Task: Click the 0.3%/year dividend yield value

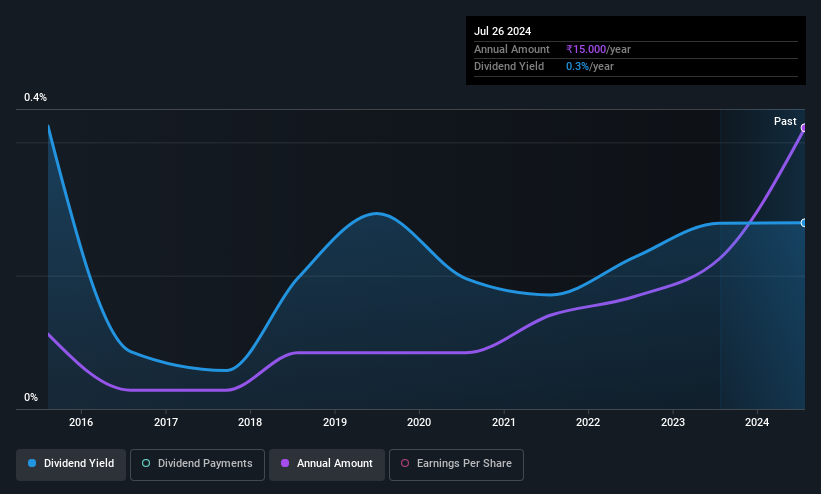Action: 590,67
